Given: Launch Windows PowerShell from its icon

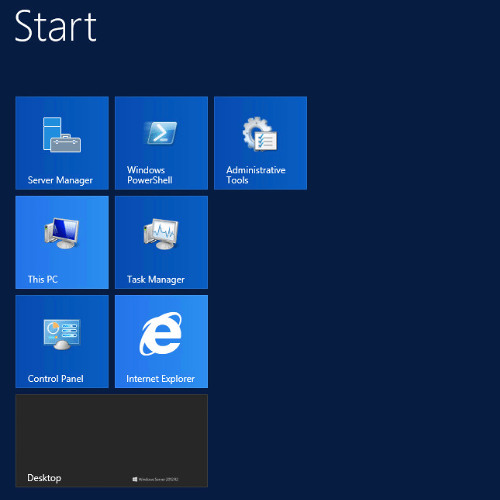Looking at the screenshot, I should click(x=161, y=133).
